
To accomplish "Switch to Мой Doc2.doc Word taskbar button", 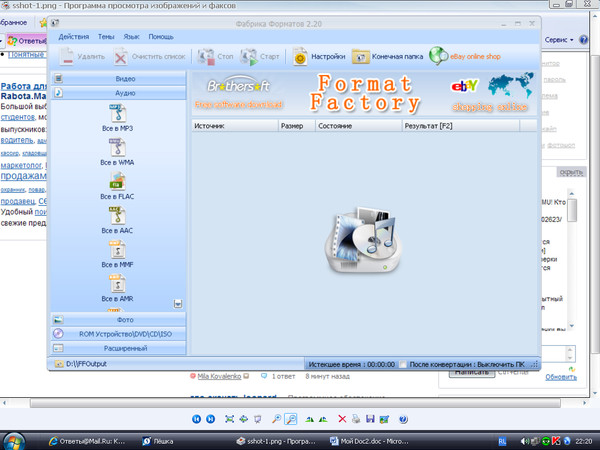I will pos(369,441).
